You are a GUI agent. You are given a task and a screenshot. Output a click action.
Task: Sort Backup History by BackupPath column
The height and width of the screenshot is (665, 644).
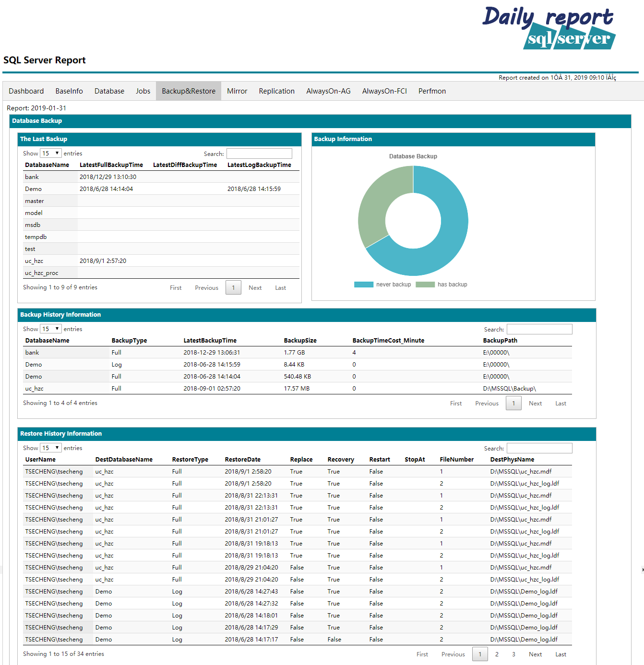pos(500,341)
